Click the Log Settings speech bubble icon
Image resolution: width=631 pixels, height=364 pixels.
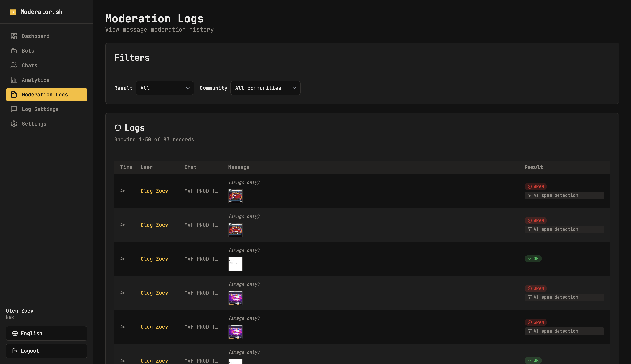tap(14, 109)
